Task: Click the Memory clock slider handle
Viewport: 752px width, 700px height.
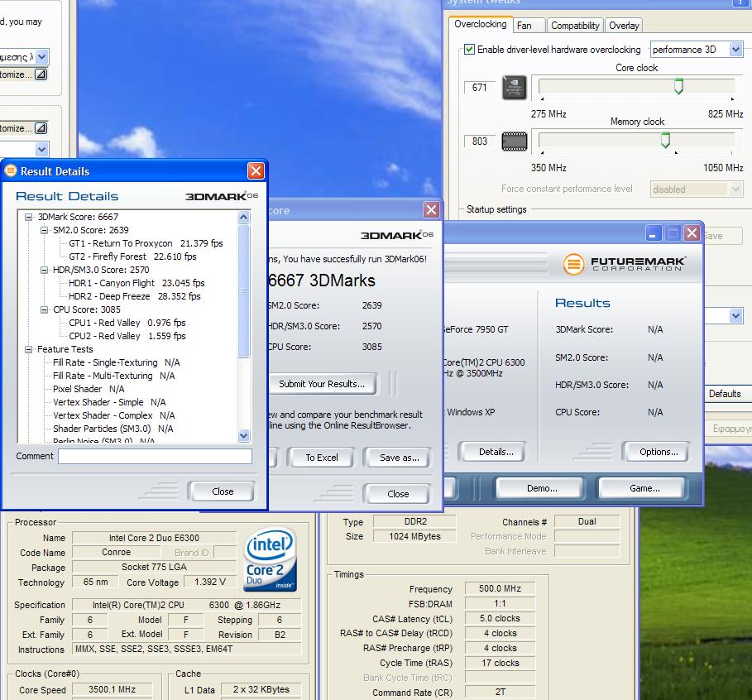Action: pyautogui.click(x=665, y=141)
